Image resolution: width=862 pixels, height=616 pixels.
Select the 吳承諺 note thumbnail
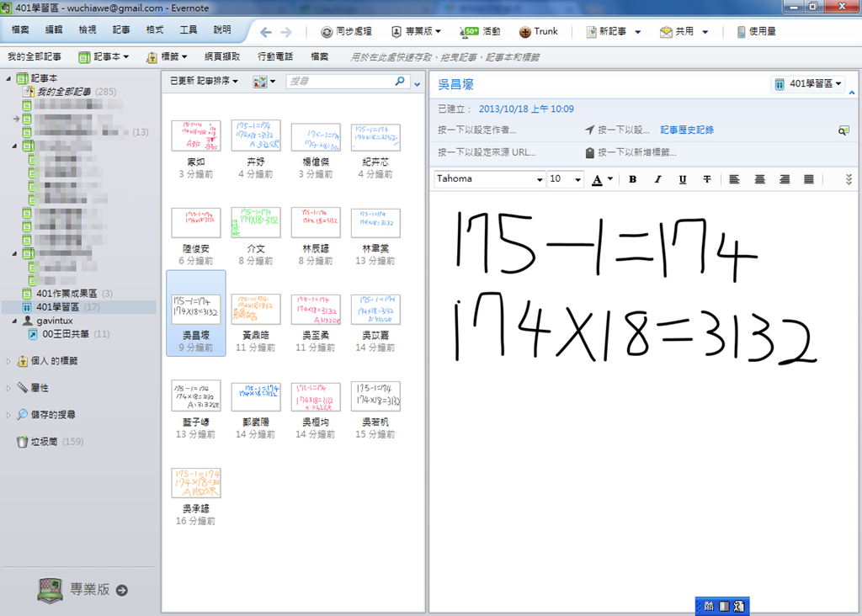coord(196,484)
